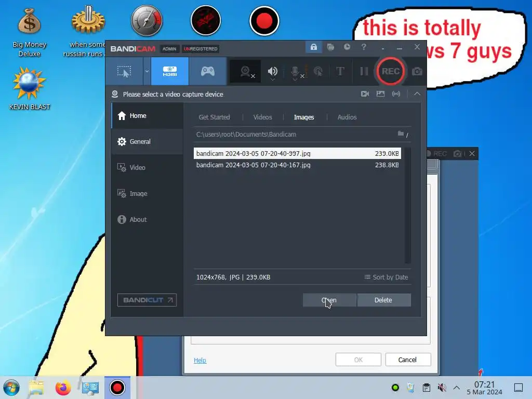
Task: Open the speedometer gauge desktop icon
Action: pos(147,21)
